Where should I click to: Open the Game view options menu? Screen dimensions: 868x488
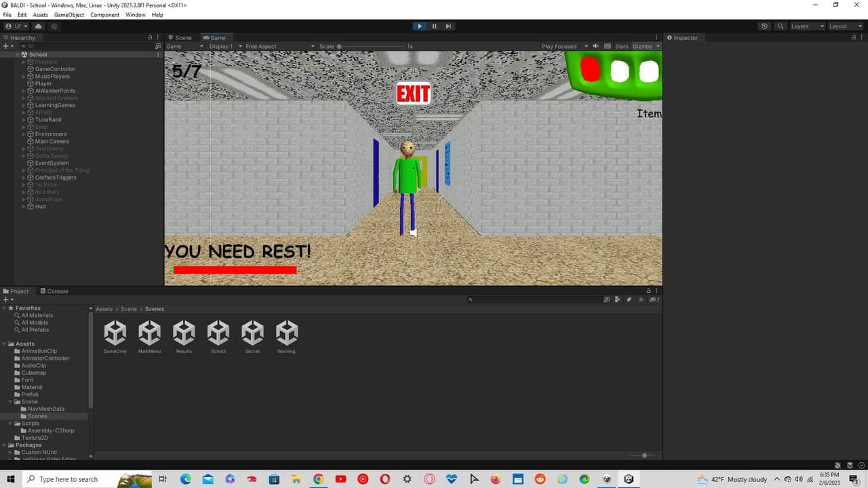click(656, 38)
